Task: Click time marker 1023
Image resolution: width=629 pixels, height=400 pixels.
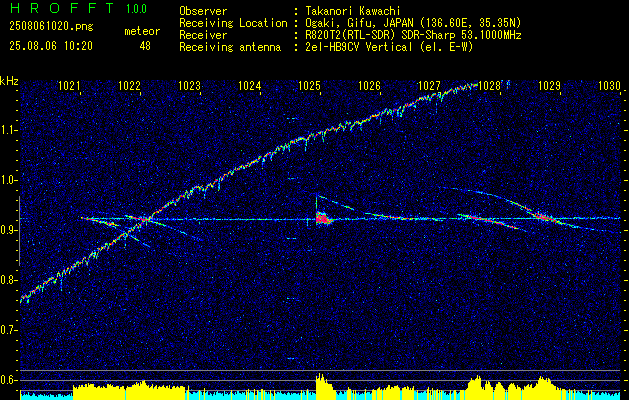Action: pyautogui.click(x=189, y=85)
